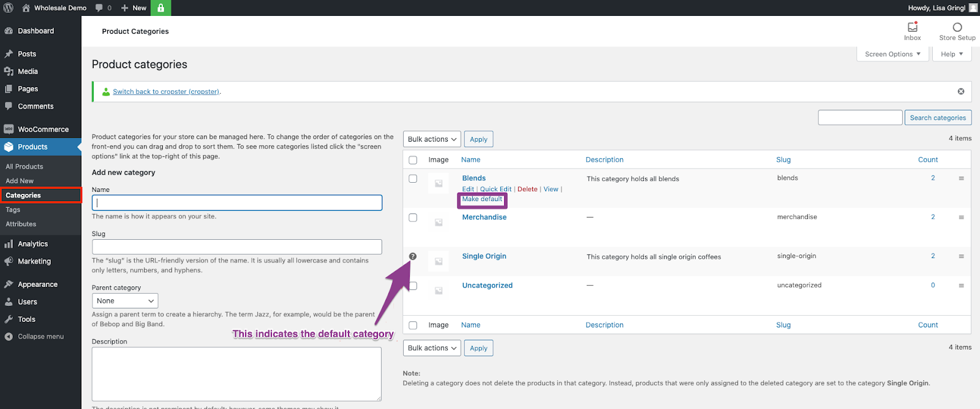Open the Parent category dropdown
This screenshot has height=409, width=980.
pyautogui.click(x=125, y=301)
